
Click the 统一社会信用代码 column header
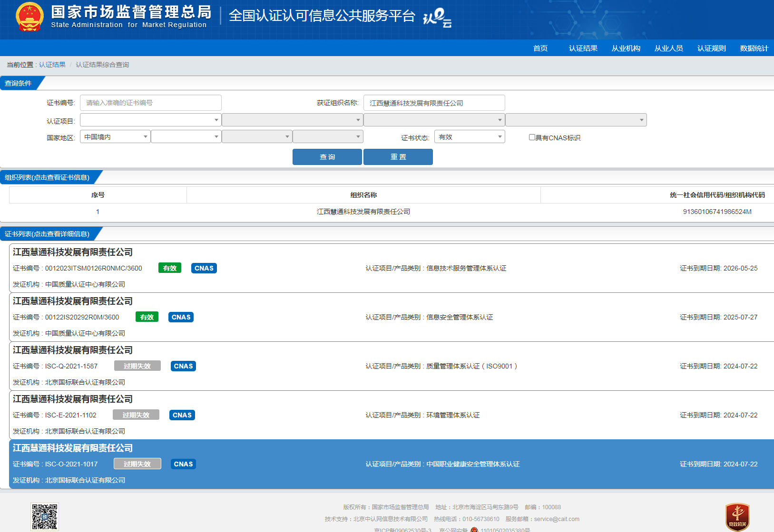click(x=717, y=195)
